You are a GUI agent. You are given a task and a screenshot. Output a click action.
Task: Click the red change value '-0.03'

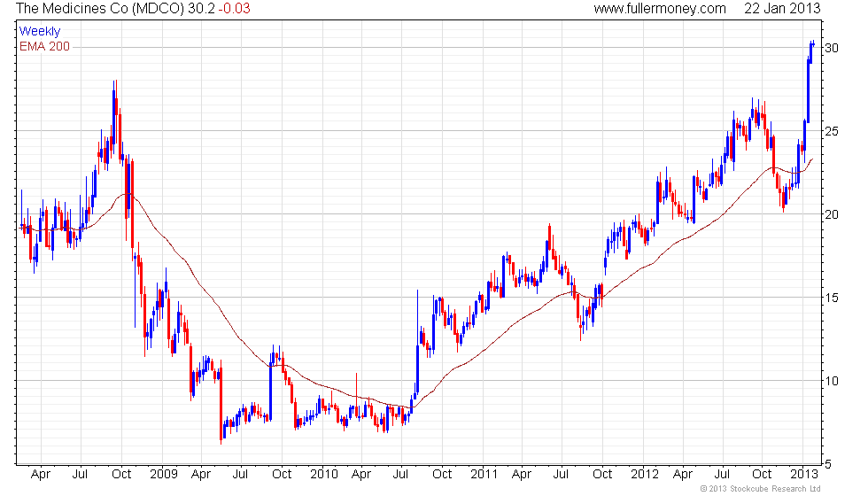click(x=234, y=9)
